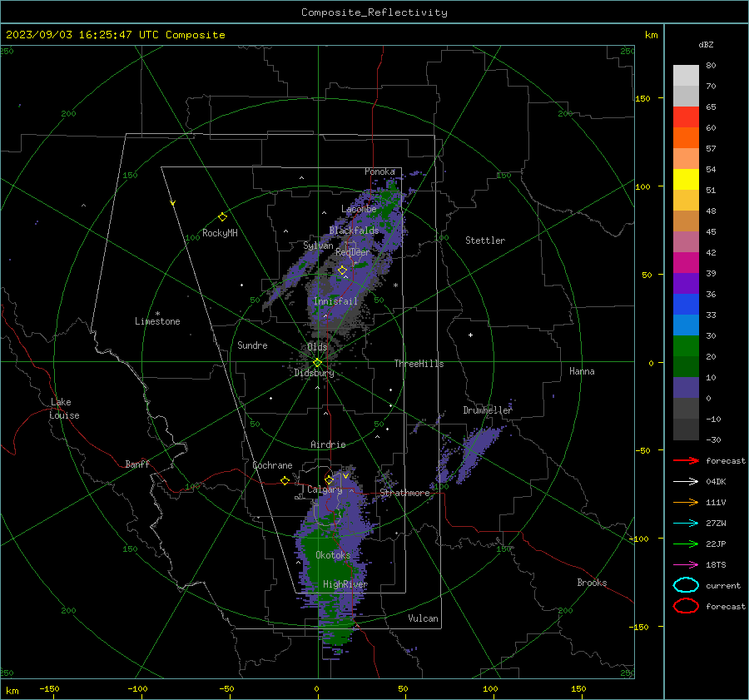The height and width of the screenshot is (700, 749).
Task: Click the red forecast ellipse legend icon
Action: point(686,606)
